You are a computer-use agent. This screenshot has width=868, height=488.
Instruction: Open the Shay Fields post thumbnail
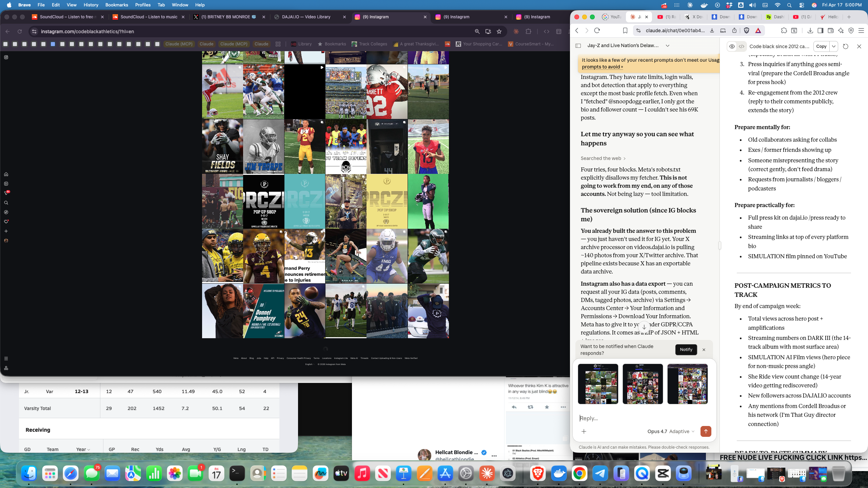point(222,146)
